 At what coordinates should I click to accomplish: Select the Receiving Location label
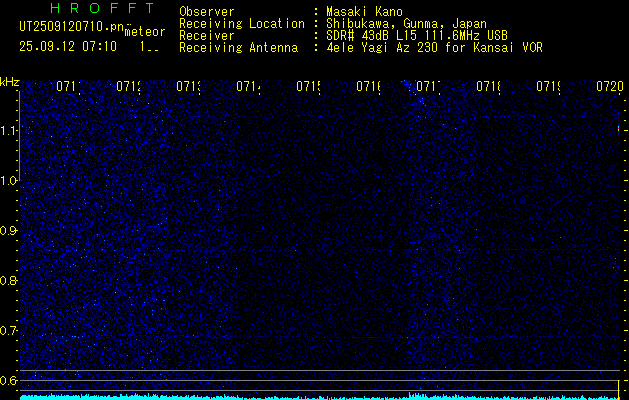242,24
